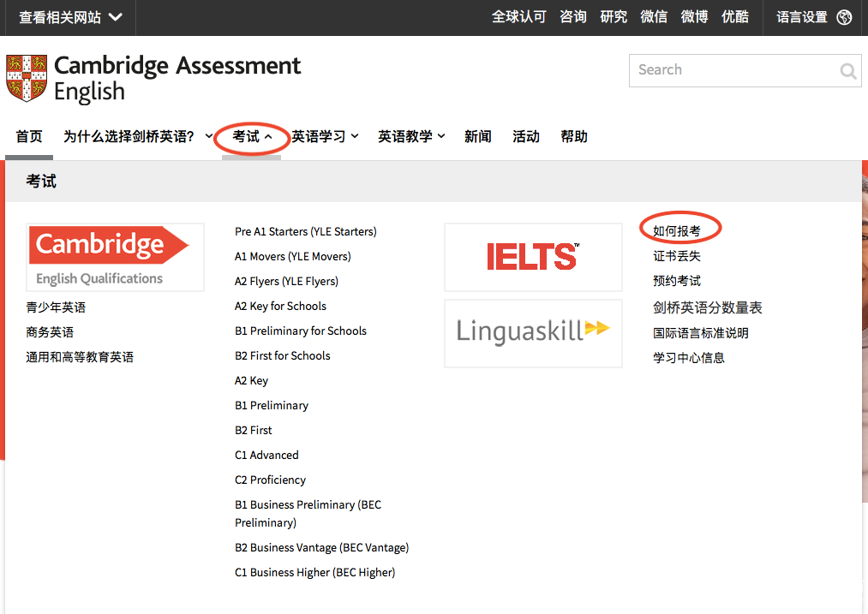Open the 首页 nav item

click(x=29, y=137)
